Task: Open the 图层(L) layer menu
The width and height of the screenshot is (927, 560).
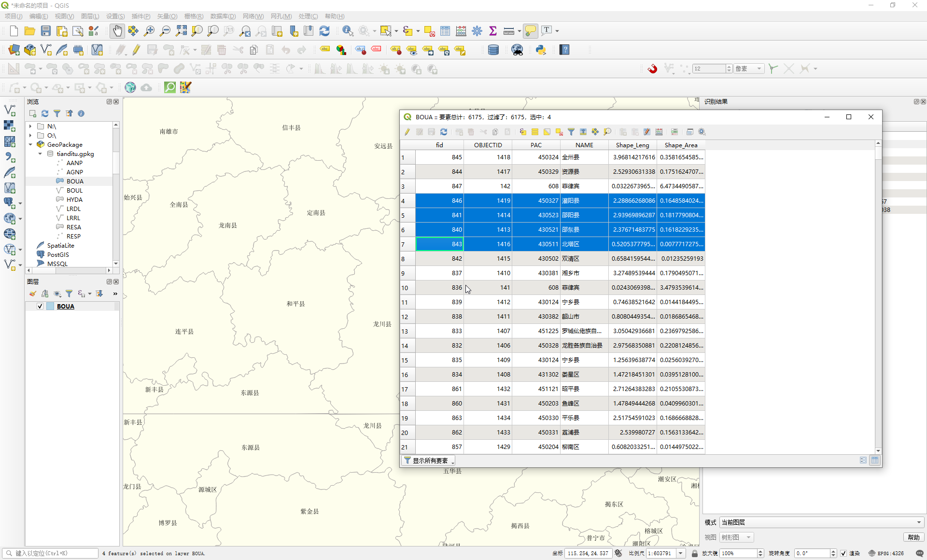Action: [90, 16]
